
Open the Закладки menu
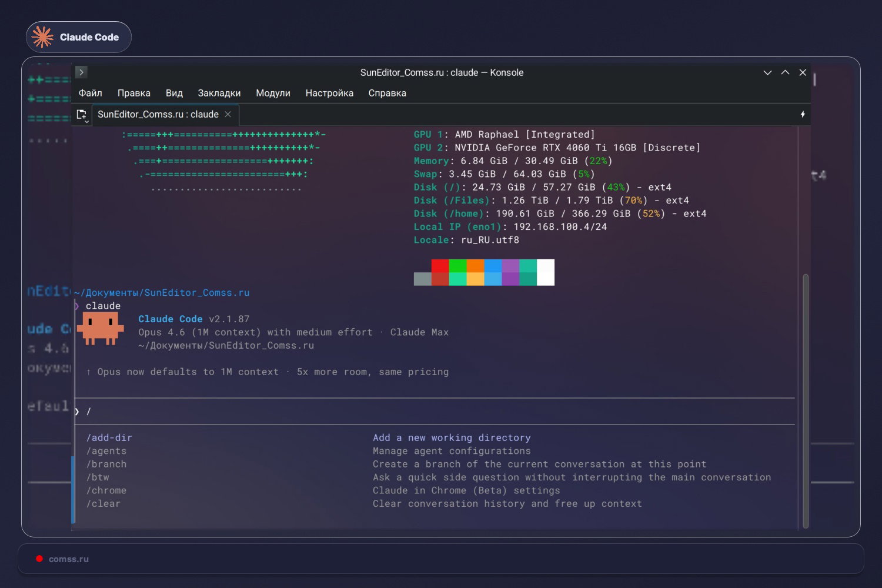click(219, 93)
